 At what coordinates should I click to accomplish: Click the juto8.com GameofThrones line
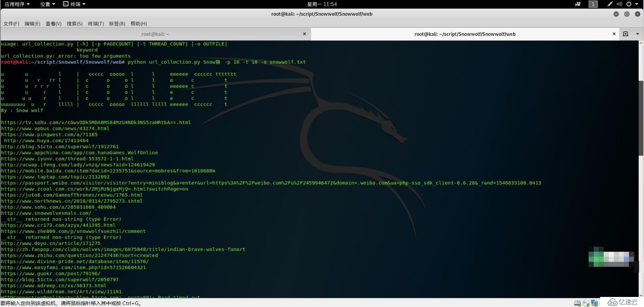pos(72,195)
